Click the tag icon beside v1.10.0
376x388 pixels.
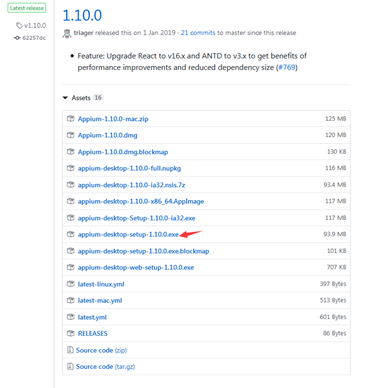pyautogui.click(x=20, y=25)
